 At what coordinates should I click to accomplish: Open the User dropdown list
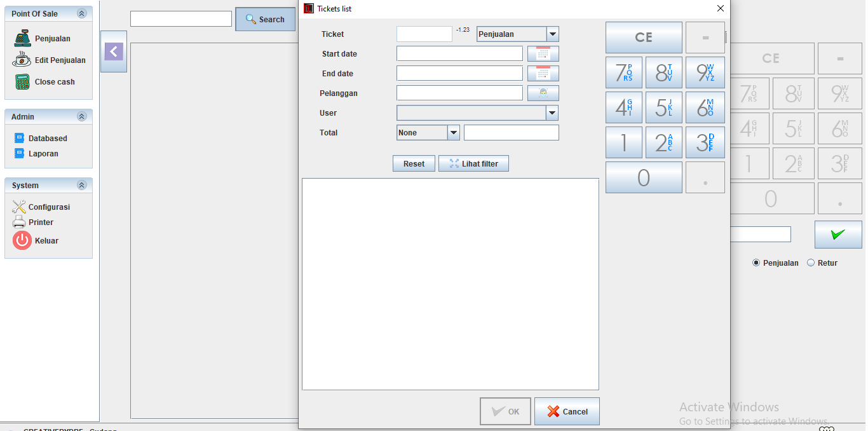[552, 113]
